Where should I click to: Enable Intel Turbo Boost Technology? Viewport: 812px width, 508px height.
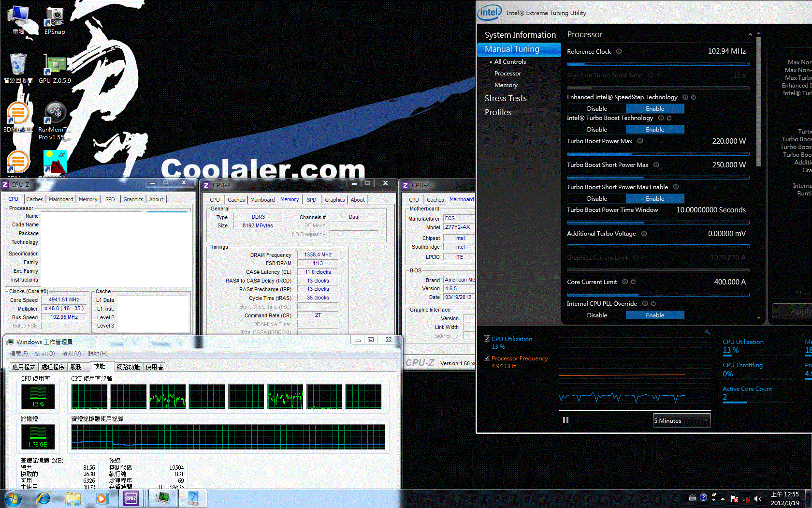(655, 130)
